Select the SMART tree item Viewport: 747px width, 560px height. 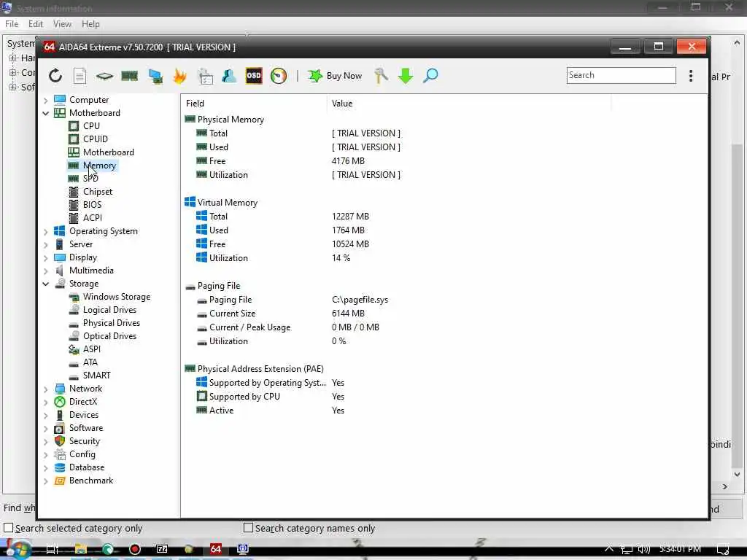[x=97, y=376]
